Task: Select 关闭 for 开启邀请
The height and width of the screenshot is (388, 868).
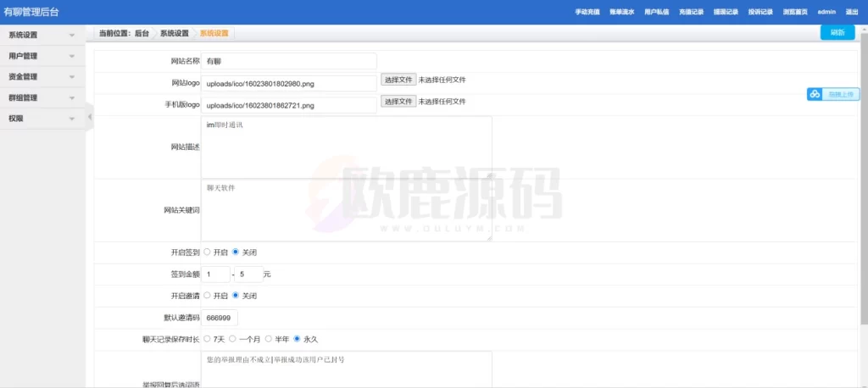Action: (x=236, y=296)
